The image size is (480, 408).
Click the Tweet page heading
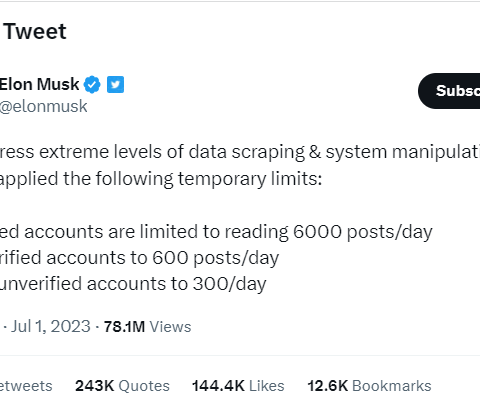(35, 32)
